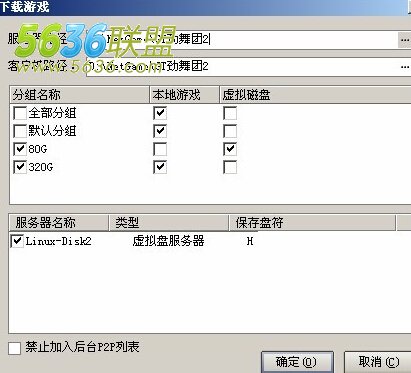Select the 80G group name

(38, 149)
